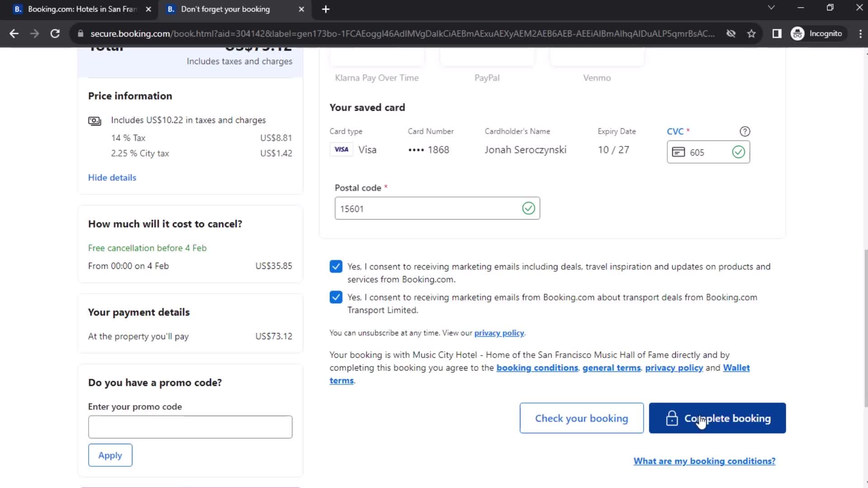This screenshot has width=868, height=488.
Task: Restore down the browser window
Action: click(x=830, y=8)
